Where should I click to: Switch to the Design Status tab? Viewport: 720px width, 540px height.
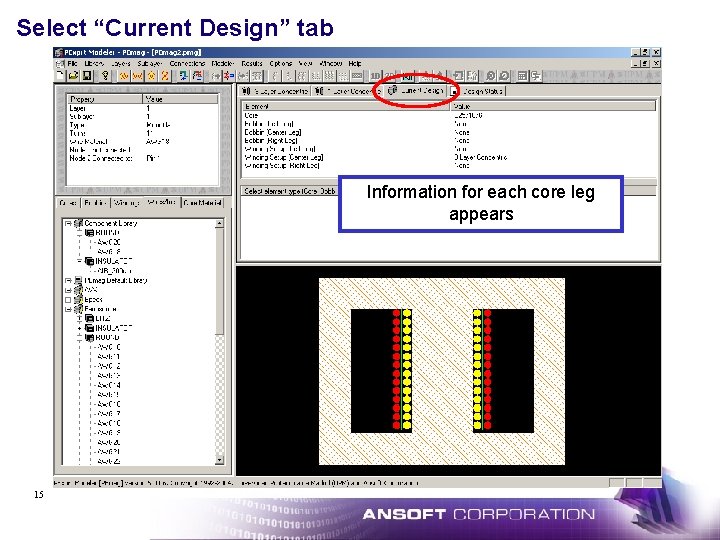(478, 91)
